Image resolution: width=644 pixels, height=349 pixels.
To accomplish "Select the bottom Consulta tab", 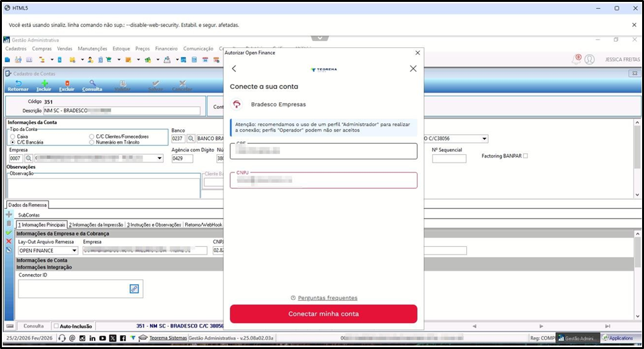I will pyautogui.click(x=33, y=326).
